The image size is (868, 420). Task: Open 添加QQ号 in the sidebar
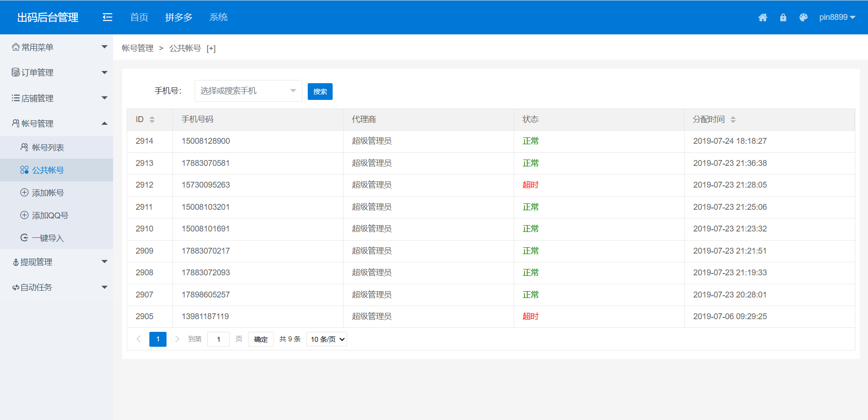[x=50, y=215]
